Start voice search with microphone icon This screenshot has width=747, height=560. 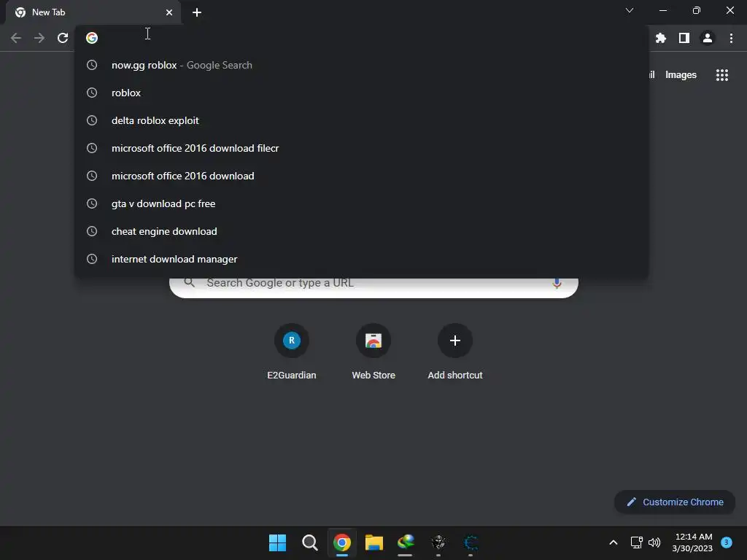[x=557, y=284]
